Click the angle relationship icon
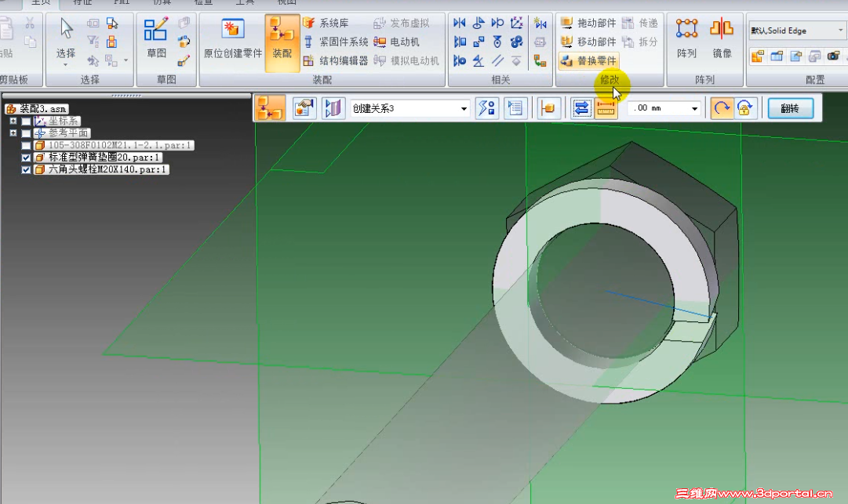 point(479,60)
